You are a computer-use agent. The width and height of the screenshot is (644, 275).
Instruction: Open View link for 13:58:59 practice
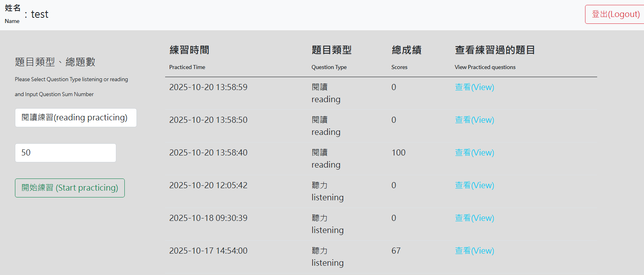click(x=474, y=87)
